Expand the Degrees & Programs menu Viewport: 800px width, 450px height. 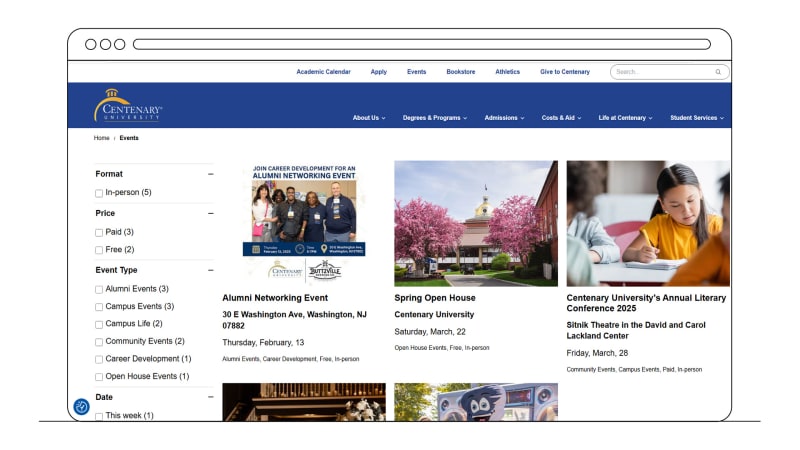[x=435, y=118]
